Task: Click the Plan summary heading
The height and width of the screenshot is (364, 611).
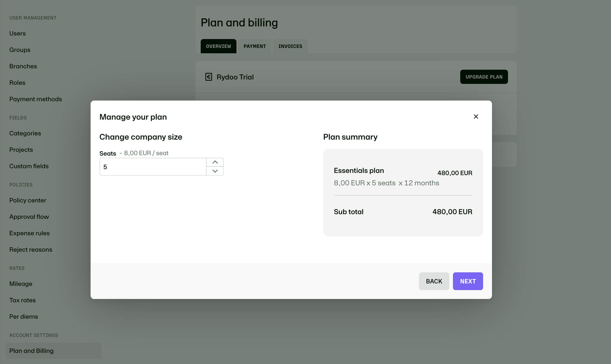Action: point(350,137)
